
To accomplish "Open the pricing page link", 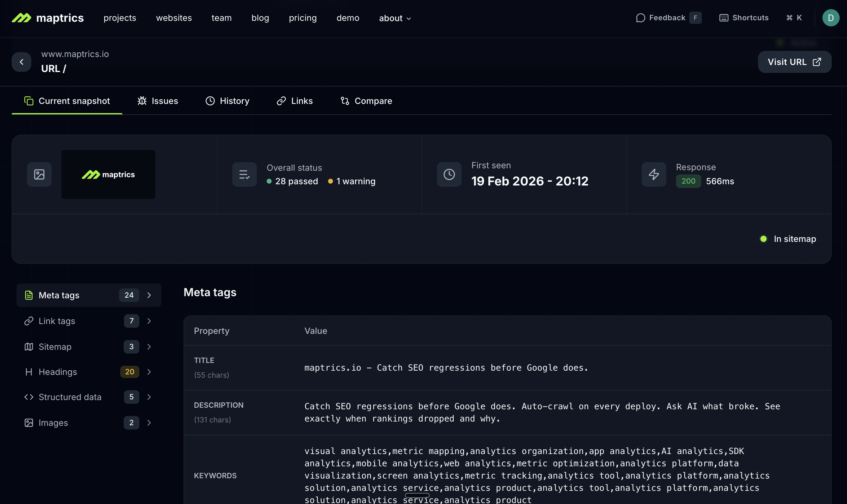I will (x=302, y=18).
